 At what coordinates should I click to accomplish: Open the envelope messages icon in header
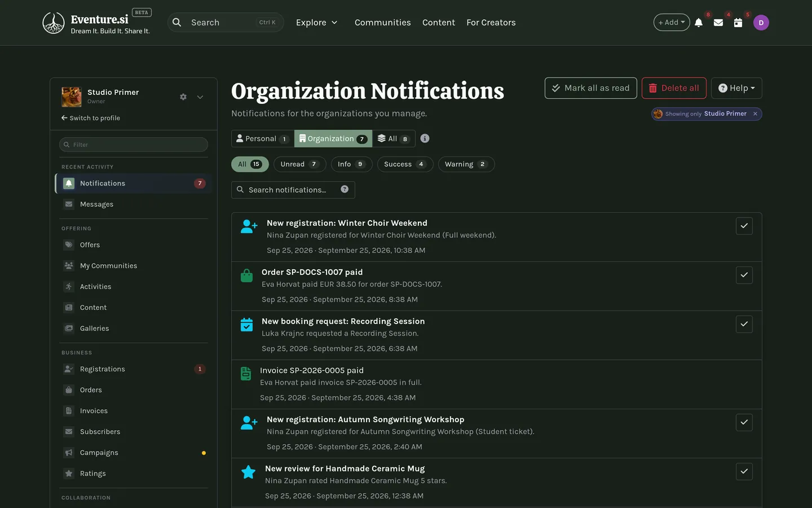[x=718, y=23]
